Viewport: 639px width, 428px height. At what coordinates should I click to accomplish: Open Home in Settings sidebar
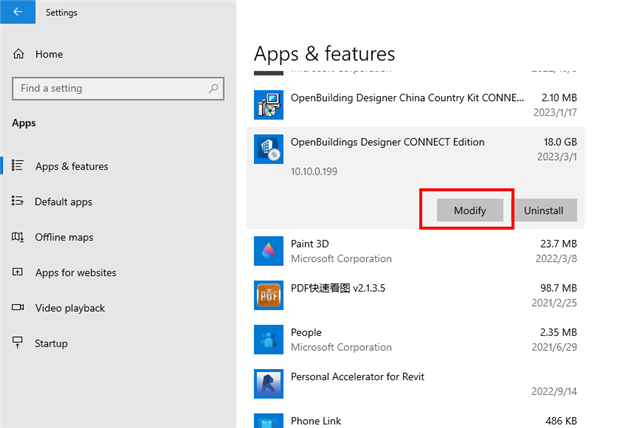coord(48,54)
